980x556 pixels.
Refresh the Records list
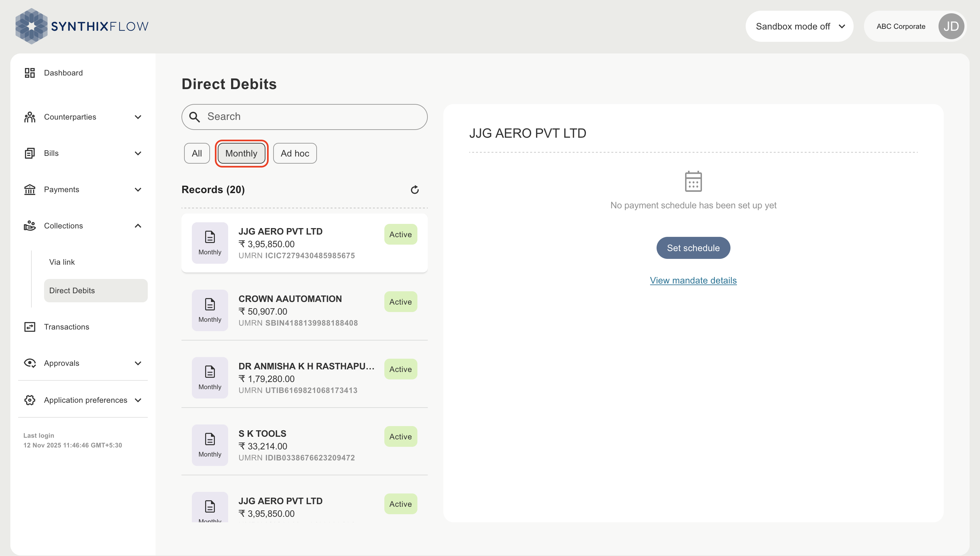[x=415, y=190]
